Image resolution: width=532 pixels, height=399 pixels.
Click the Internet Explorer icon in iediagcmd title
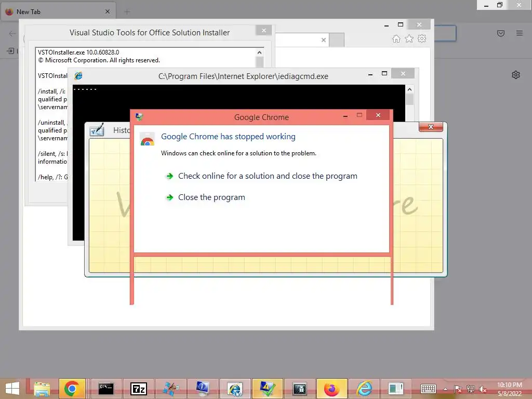coord(78,76)
